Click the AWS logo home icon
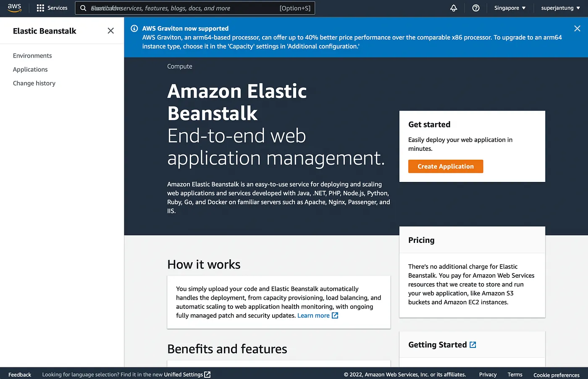The width and height of the screenshot is (588, 379). tap(14, 8)
